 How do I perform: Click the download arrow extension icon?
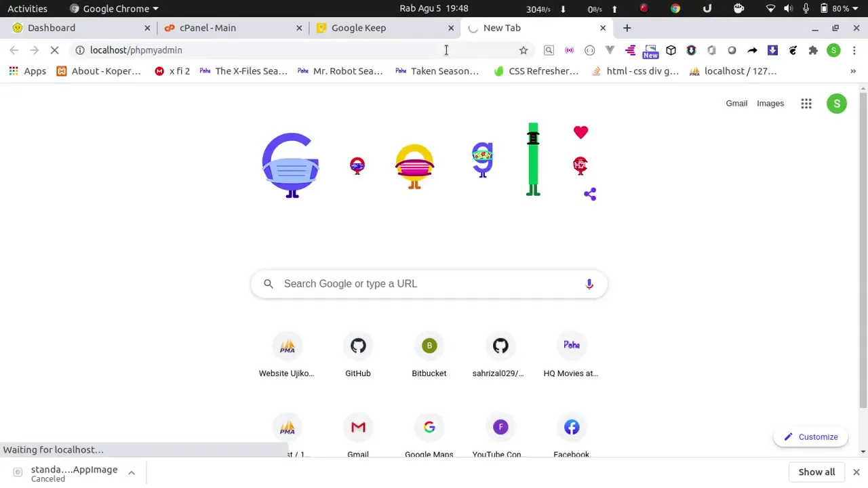click(x=772, y=50)
